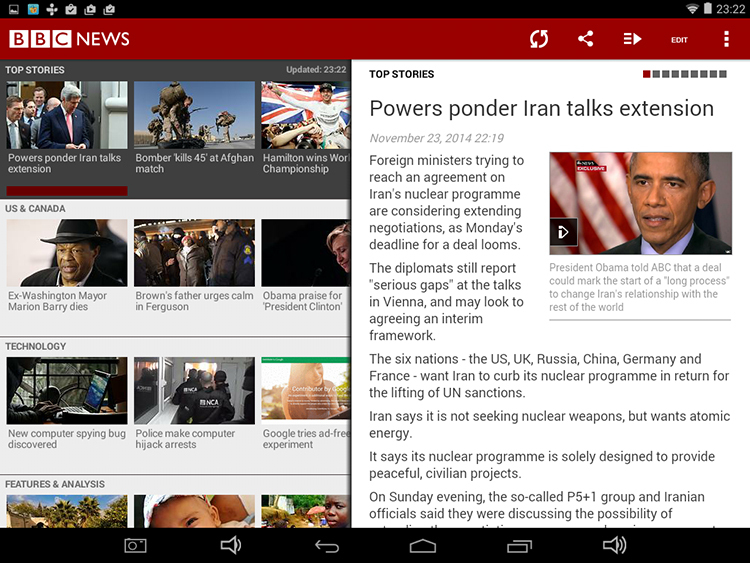Lower volume with left speaker icon
750x563 pixels.
click(231, 545)
